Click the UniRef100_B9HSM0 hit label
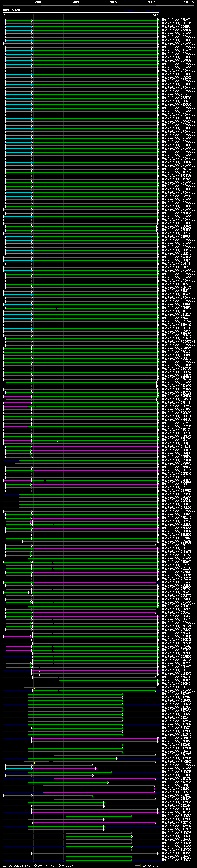This screenshot has width=197, height=868. point(177,402)
